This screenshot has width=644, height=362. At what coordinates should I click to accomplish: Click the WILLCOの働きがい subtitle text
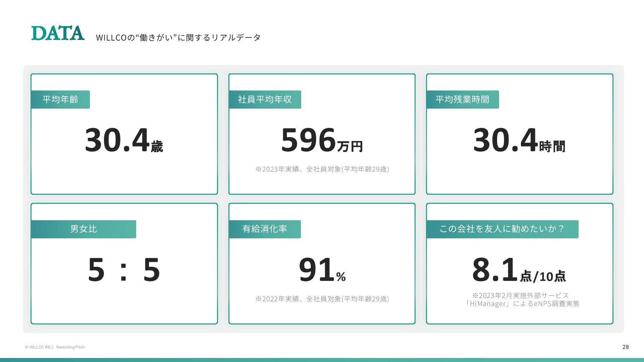(x=178, y=38)
